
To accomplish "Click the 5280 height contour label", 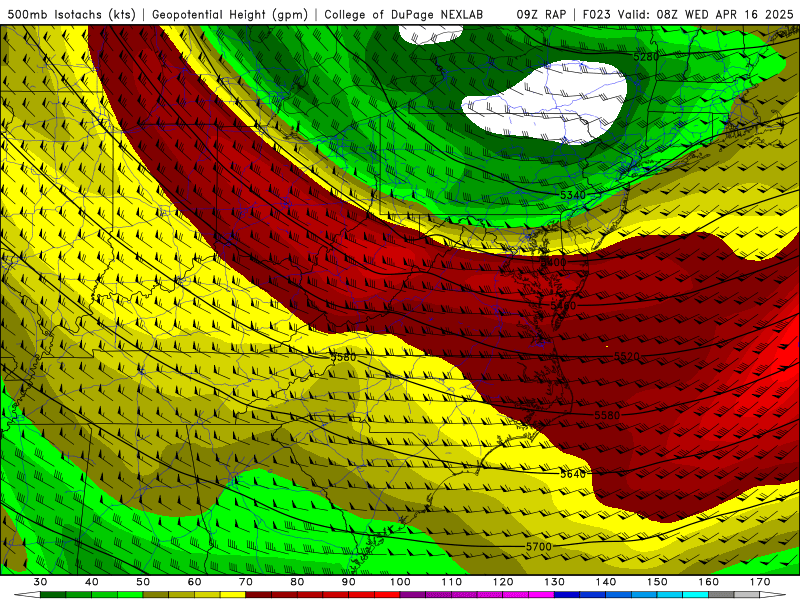I will (646, 57).
